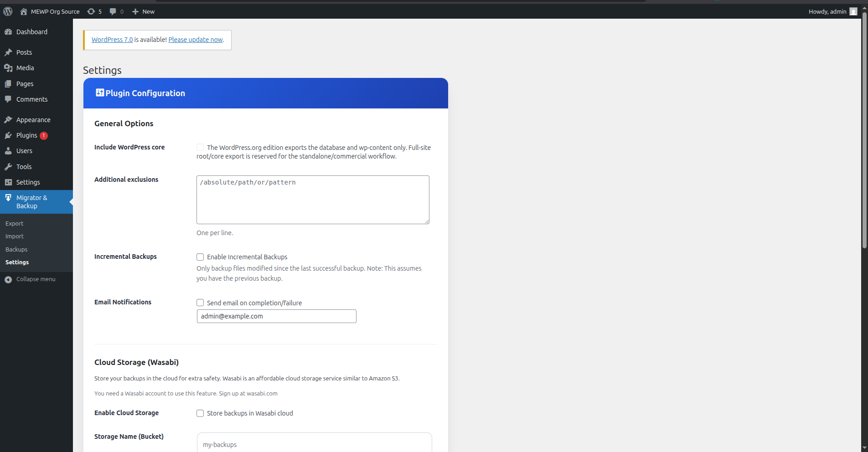Click the Posts pushpin icon
Screen dimensions: 868x452
(x=8, y=52)
